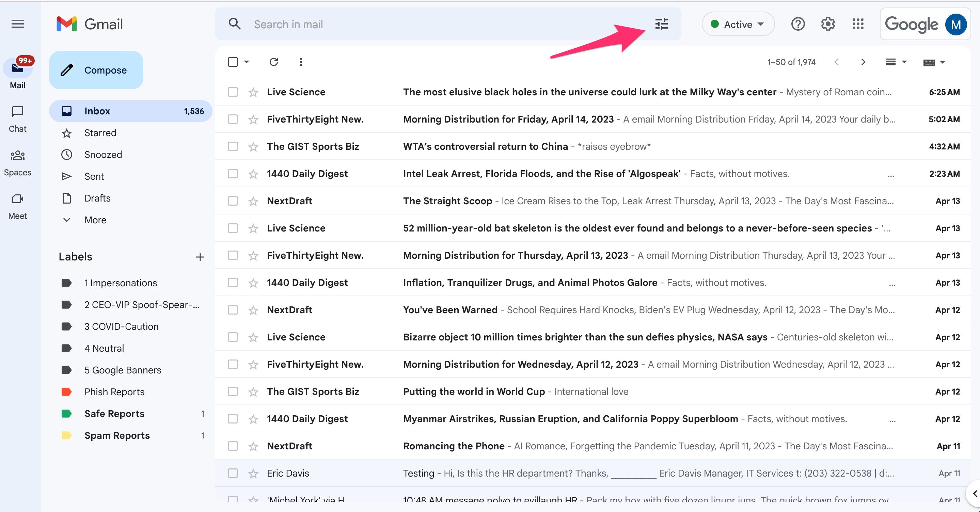
Task: Show the side panel arrow
Action: pyautogui.click(x=974, y=493)
